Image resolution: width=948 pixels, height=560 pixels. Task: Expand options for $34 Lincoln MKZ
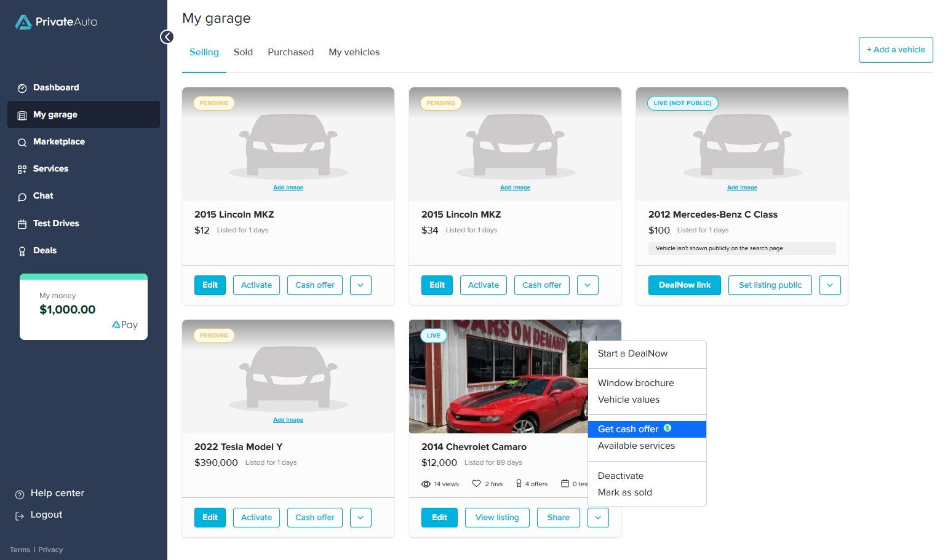pyautogui.click(x=588, y=285)
